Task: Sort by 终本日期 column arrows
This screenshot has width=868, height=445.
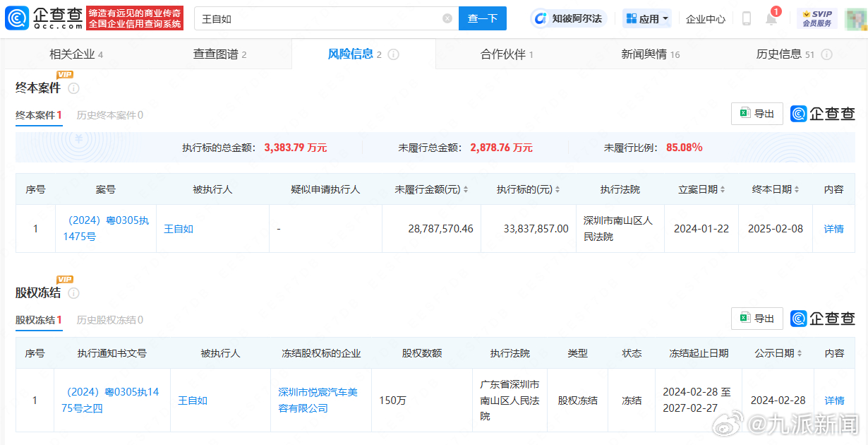Action: [797, 189]
